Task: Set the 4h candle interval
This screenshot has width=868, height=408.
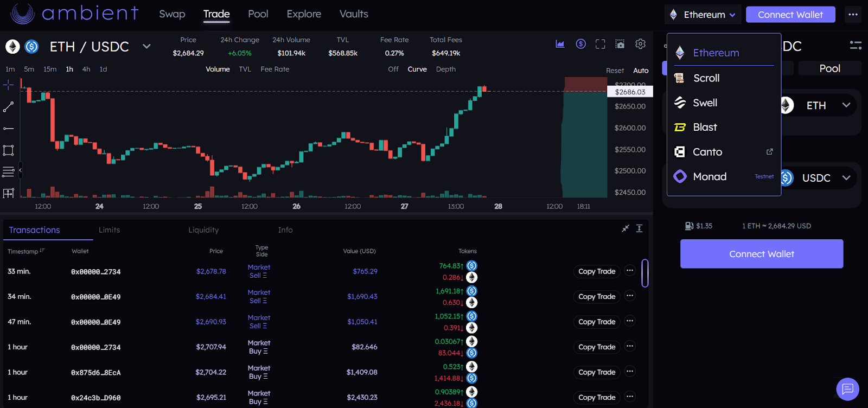Action: pos(86,69)
